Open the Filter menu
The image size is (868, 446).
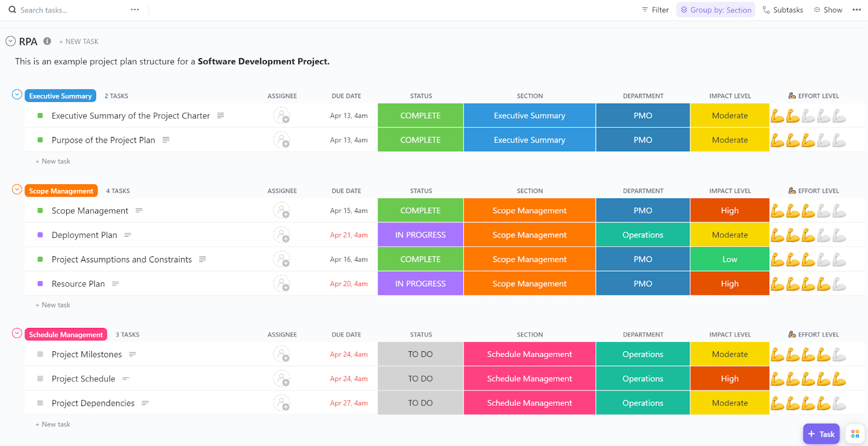(655, 10)
